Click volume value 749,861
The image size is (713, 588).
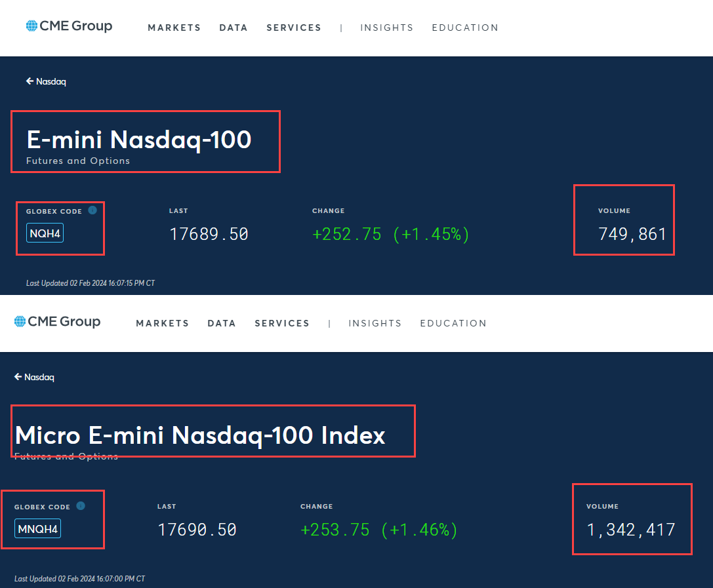click(632, 234)
